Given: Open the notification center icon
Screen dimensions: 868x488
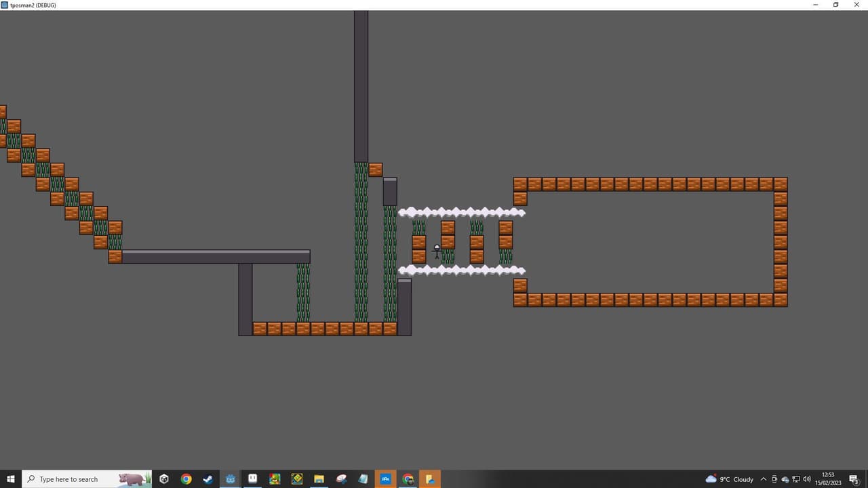Looking at the screenshot, I should pos(854,479).
